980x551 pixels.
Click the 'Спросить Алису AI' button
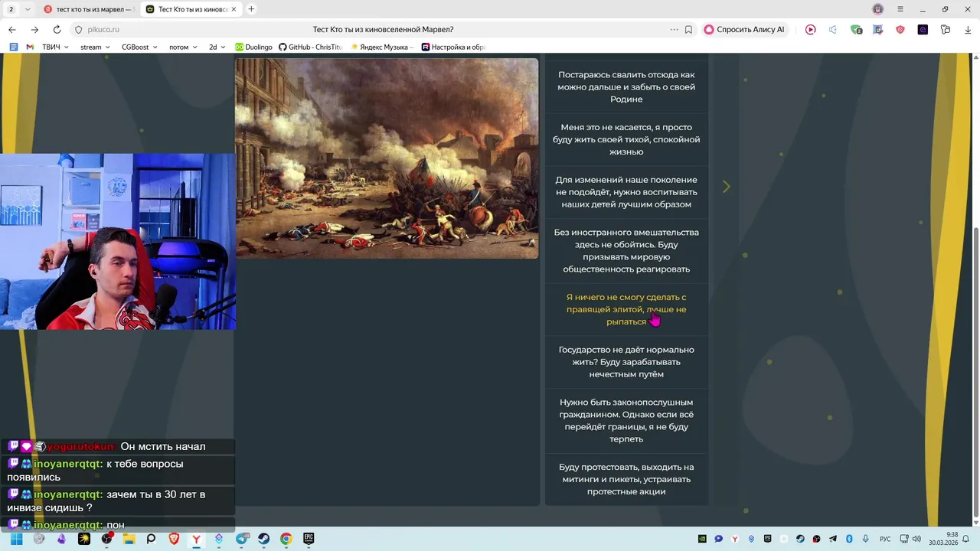pyautogui.click(x=745, y=29)
